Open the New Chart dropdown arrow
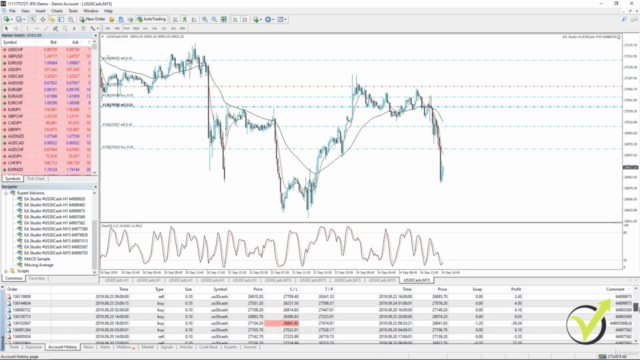 click(x=12, y=19)
